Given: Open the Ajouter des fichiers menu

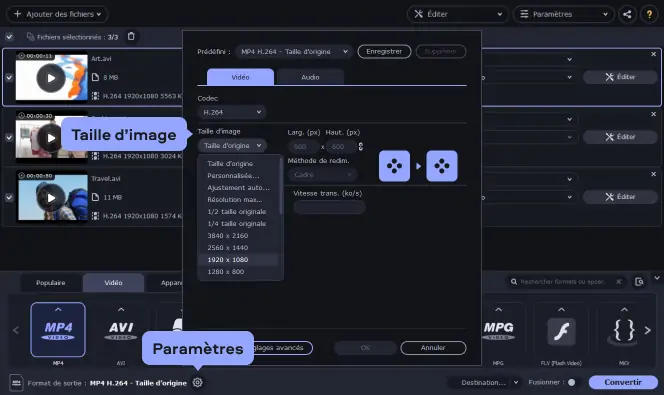Looking at the screenshot, I should [57, 14].
